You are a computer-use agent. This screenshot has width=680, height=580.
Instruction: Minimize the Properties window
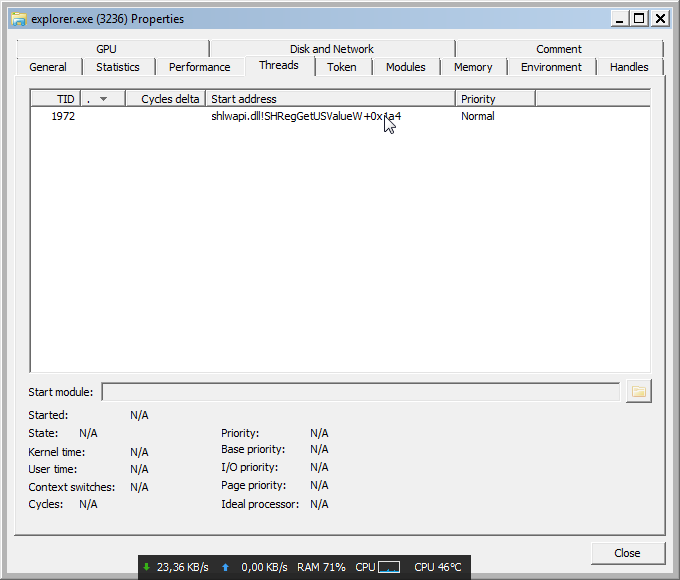tap(620, 19)
